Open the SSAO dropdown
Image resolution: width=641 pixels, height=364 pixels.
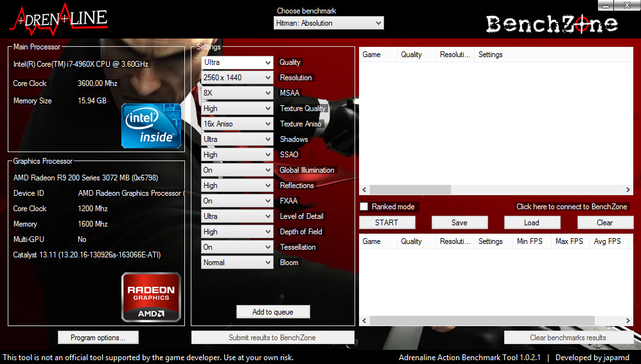[x=237, y=155]
